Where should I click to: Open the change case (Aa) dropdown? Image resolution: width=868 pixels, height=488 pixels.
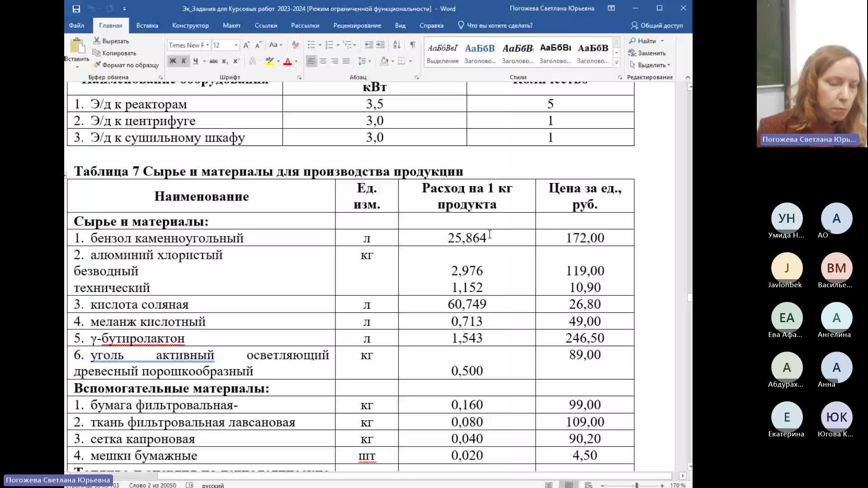[x=275, y=45]
